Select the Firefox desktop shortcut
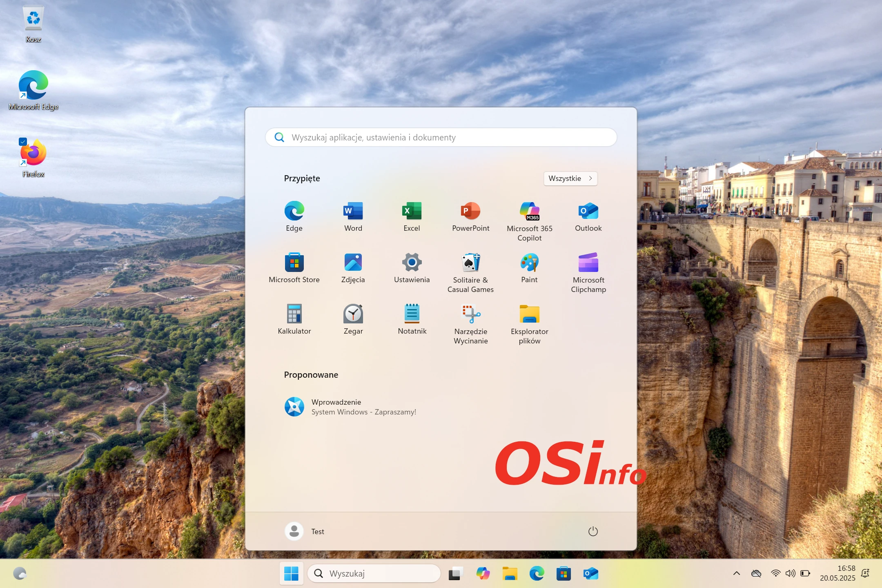Image resolution: width=882 pixels, height=588 pixels. (x=33, y=158)
